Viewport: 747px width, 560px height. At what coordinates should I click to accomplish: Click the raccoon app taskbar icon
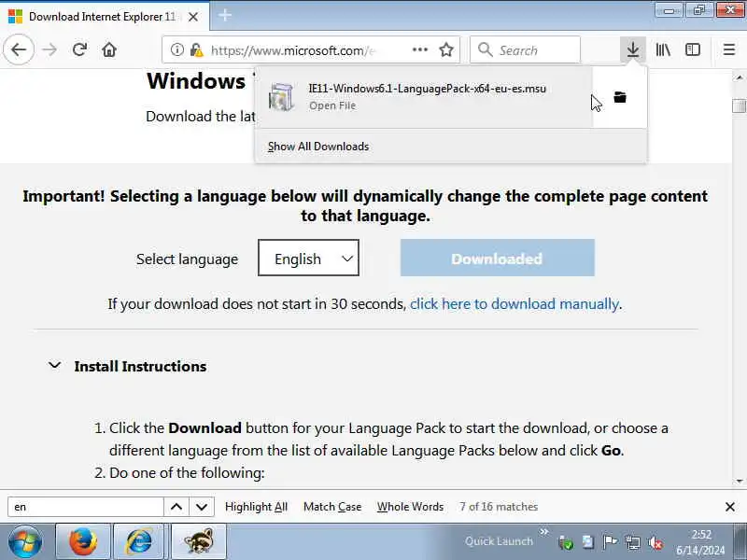tap(198, 541)
